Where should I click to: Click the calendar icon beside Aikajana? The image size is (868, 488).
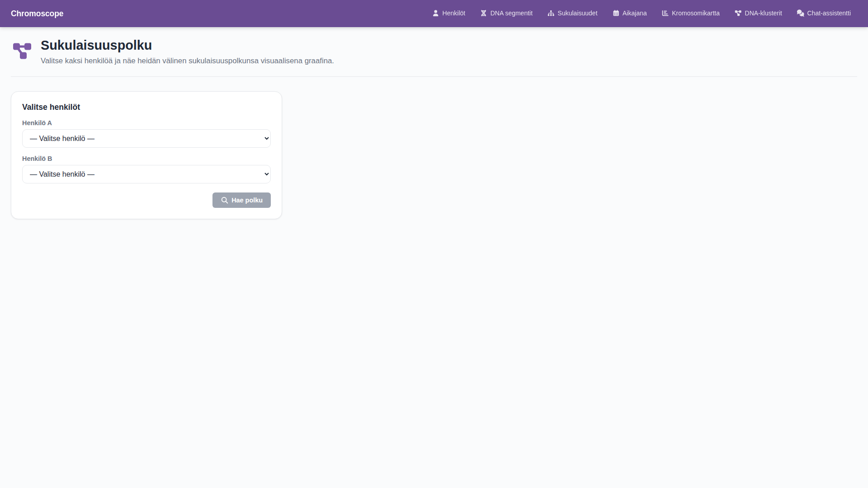point(616,14)
